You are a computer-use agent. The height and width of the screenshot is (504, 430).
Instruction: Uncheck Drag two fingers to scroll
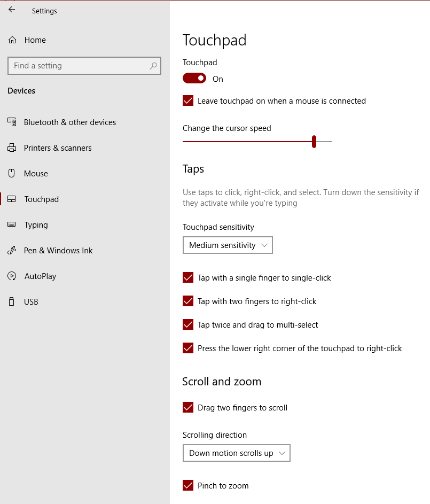tap(188, 408)
